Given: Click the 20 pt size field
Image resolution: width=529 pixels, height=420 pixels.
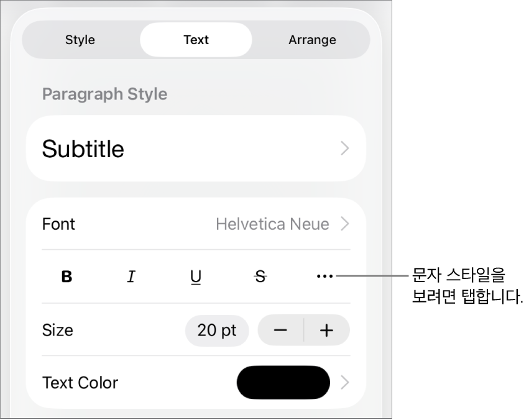Looking at the screenshot, I should click(x=217, y=331).
